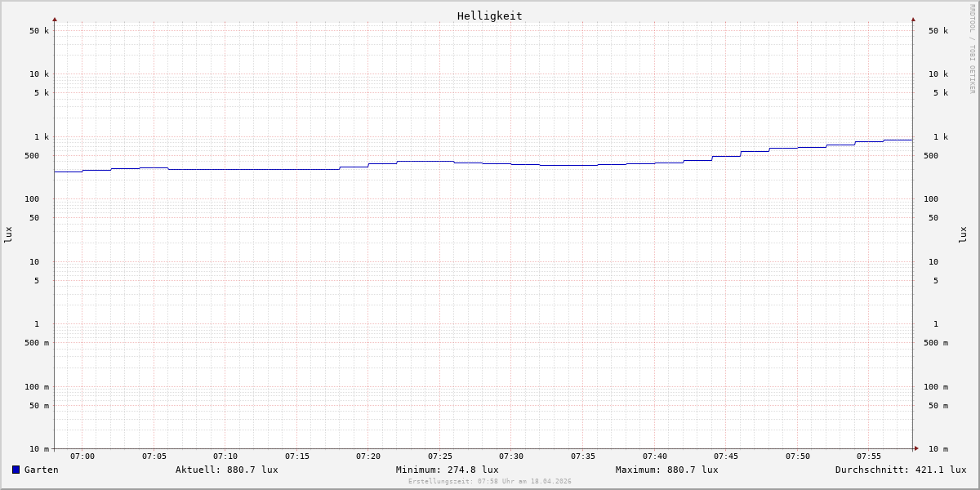The image size is (980, 490).
Task: Click the right-side lux axis title
Action: [x=963, y=235]
